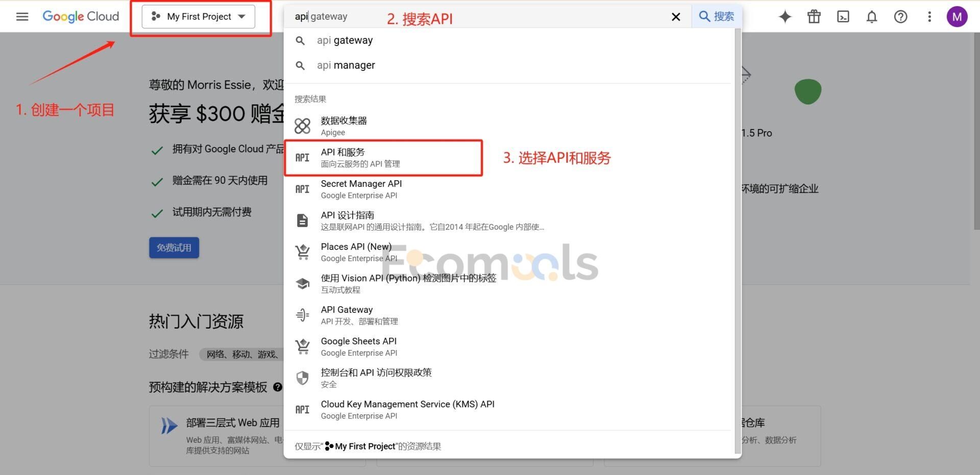The width and height of the screenshot is (980, 475).
Task: Click the Google Cloud logo
Action: 81,16
